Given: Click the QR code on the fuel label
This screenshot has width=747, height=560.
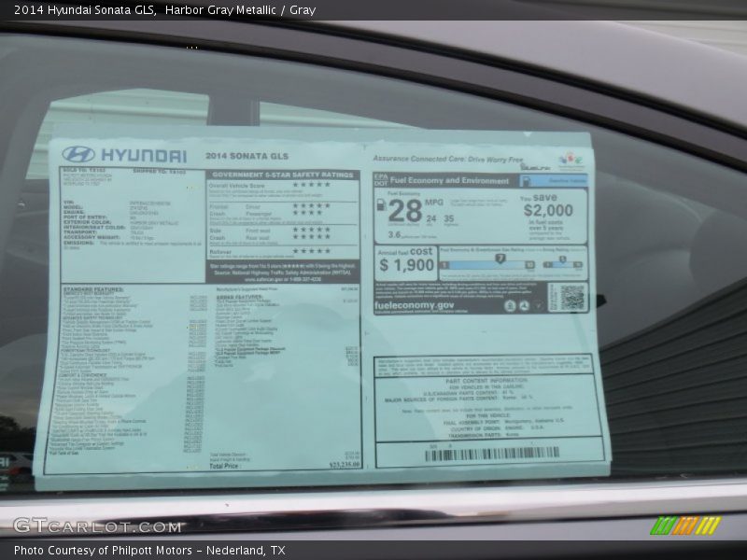Looking at the screenshot, I should 571,298.
